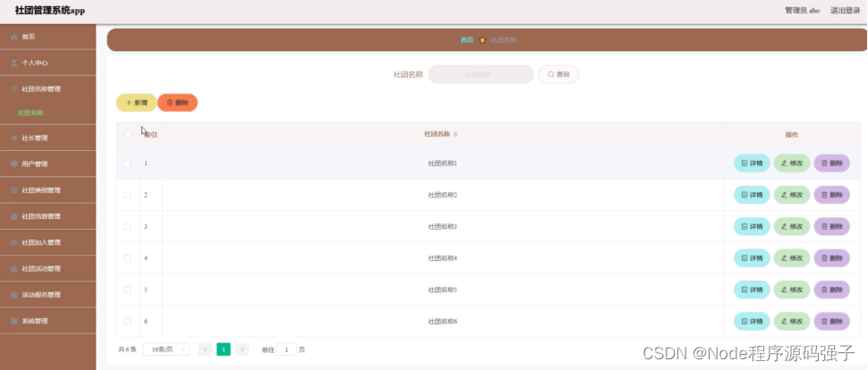
Task: Expand 社团类别管理 using its chevron
Action: click(84, 190)
